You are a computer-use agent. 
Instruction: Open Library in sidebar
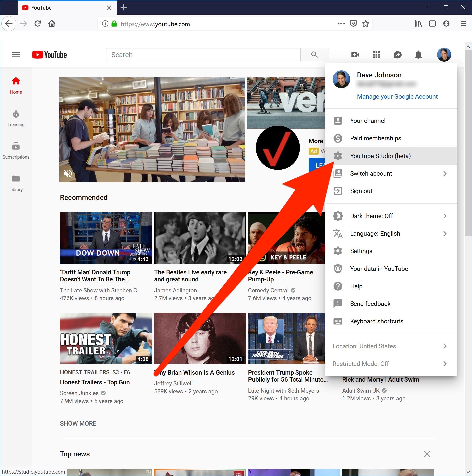pos(16,183)
